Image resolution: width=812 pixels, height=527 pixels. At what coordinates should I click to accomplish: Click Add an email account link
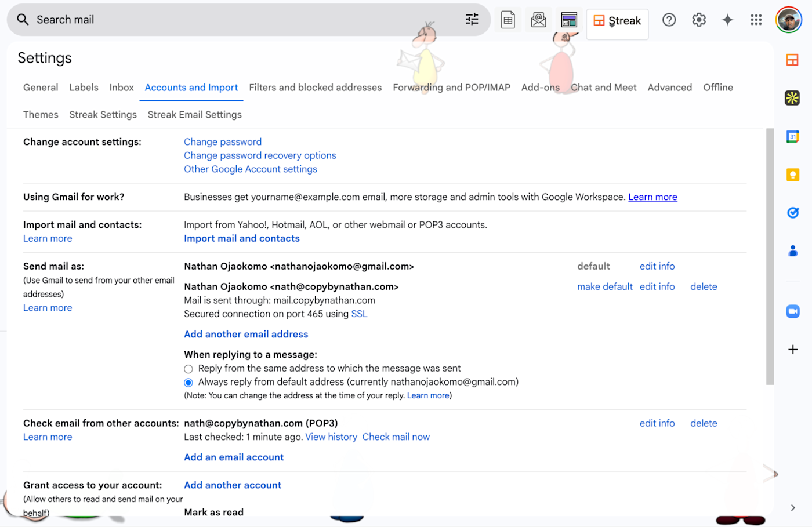[234, 457]
